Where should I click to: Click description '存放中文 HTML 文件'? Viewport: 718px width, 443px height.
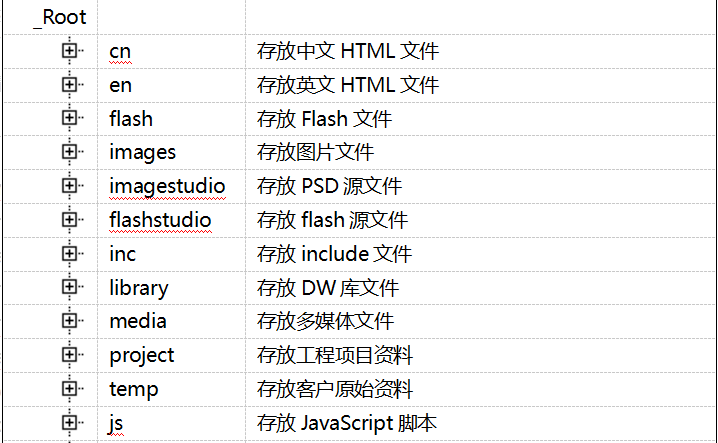click(348, 51)
